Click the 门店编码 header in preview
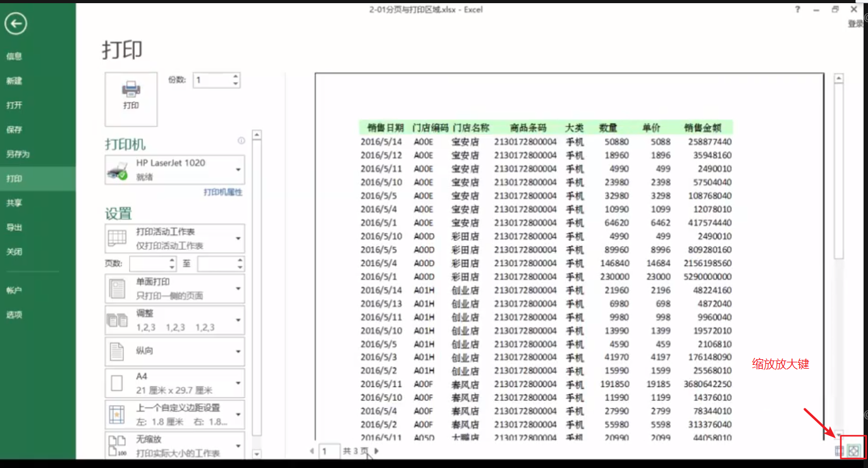 coord(431,128)
